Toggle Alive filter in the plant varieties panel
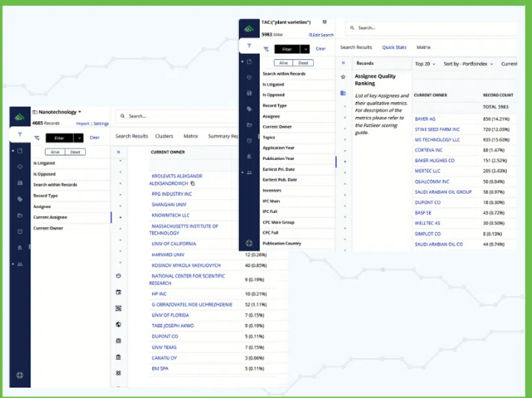This screenshot has width=532, height=398. [283, 63]
